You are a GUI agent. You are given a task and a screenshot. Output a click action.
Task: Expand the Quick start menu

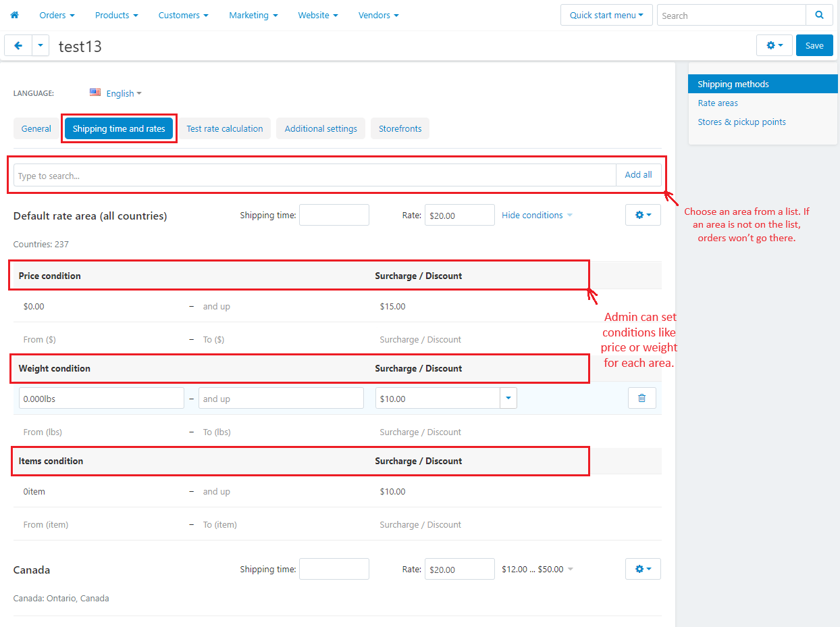click(606, 15)
